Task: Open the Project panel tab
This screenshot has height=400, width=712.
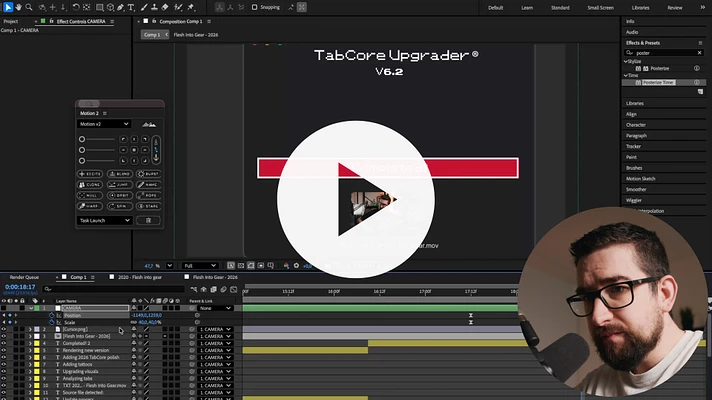Action: pyautogui.click(x=10, y=21)
